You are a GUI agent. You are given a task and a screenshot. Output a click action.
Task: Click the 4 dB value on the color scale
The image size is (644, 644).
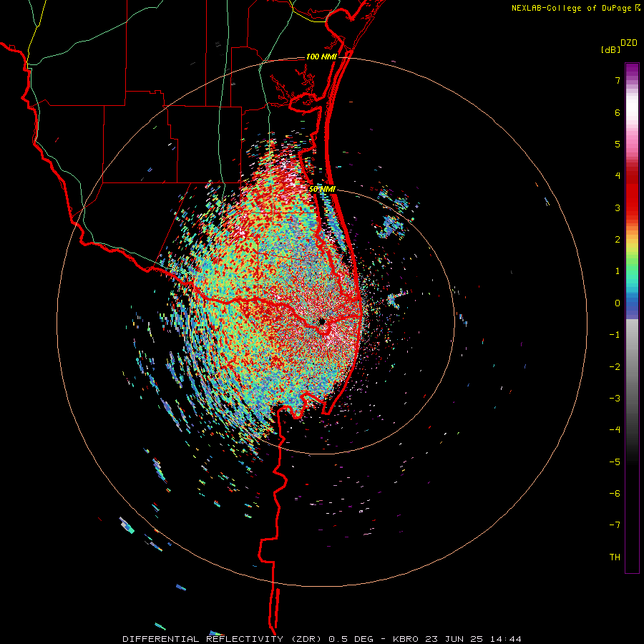618,176
